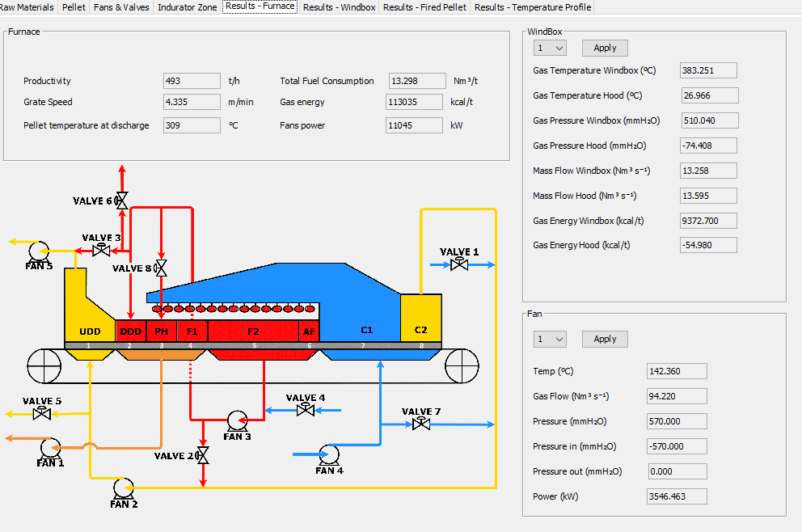Open the Fan number dropdown
802x532 pixels.
(549, 339)
